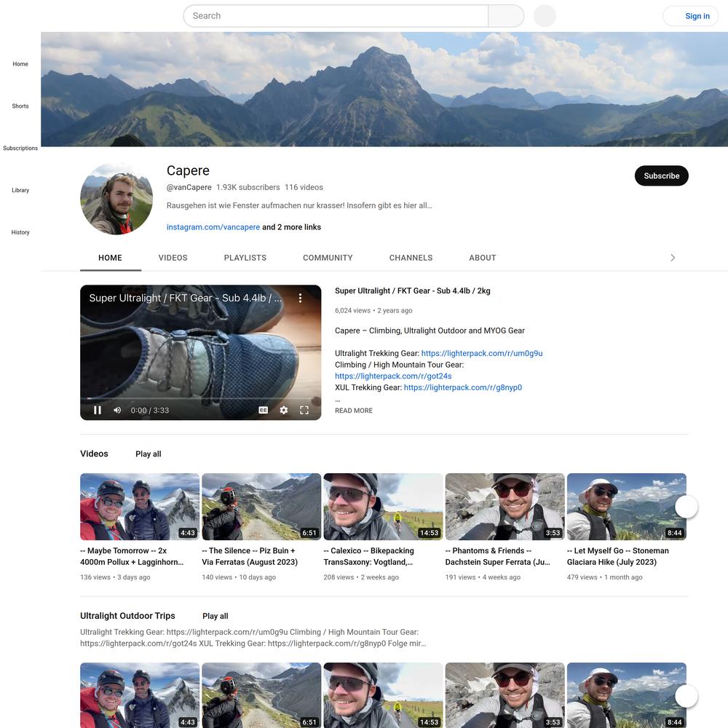Open the 'Ultralight Outdoor Trips' playlist heading
This screenshot has width=728, height=728.
tap(127, 616)
